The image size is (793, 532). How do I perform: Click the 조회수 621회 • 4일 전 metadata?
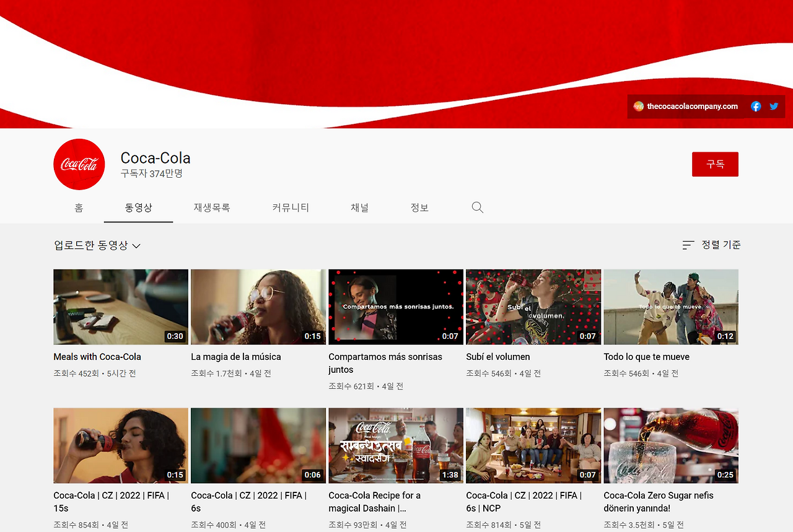click(366, 386)
